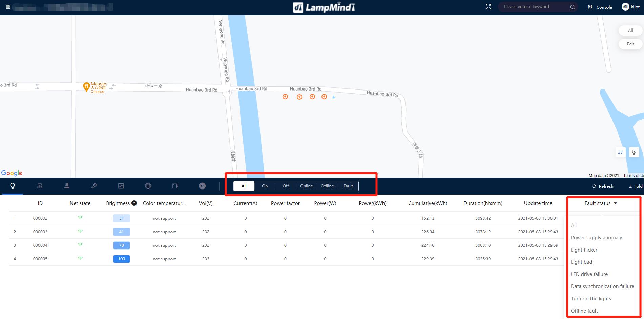Image resolution: width=644 pixels, height=319 pixels.
Task: Click the wrench maintenance icon
Action: (x=94, y=186)
